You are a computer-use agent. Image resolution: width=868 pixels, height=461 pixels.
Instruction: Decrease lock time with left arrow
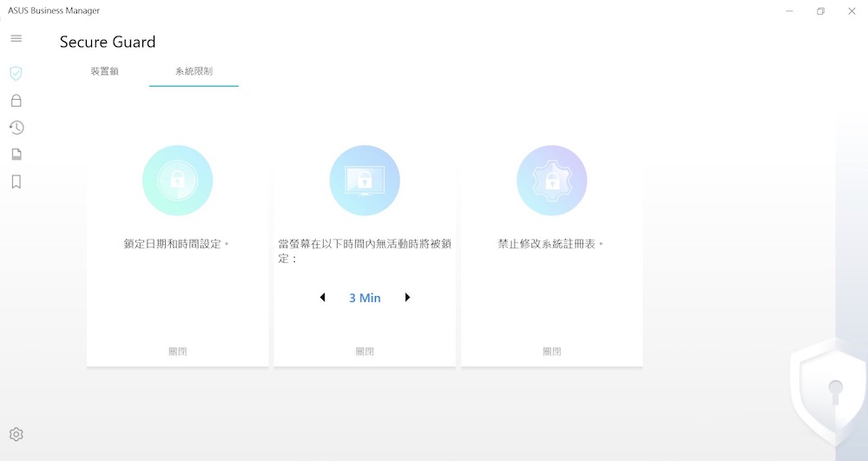click(323, 298)
